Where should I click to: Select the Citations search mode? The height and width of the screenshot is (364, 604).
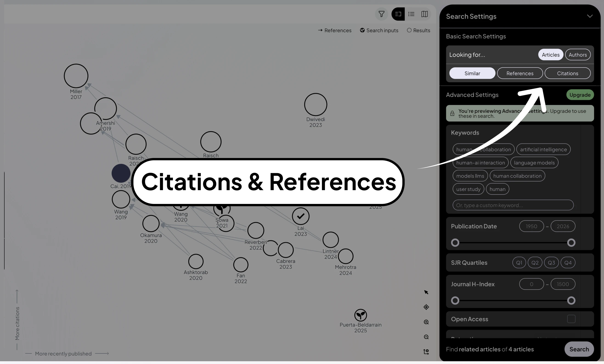tap(567, 73)
